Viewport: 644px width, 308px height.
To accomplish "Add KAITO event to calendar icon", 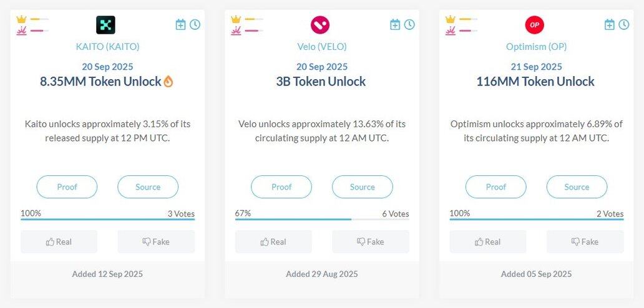I will 181,24.
